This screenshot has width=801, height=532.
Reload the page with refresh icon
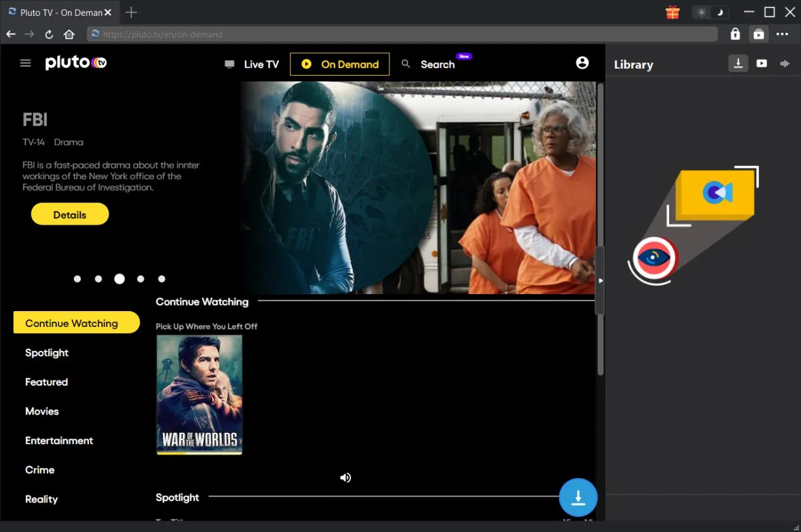coord(49,34)
